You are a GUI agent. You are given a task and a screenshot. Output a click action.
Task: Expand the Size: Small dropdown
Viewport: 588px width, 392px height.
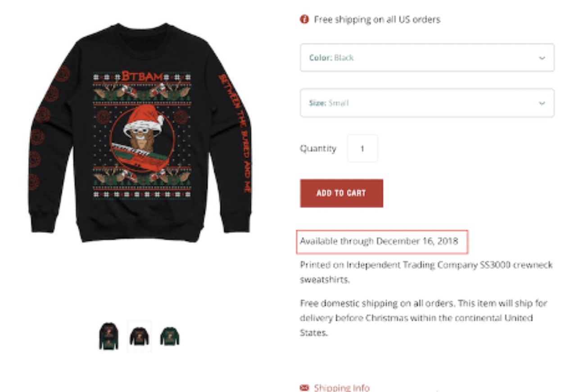point(427,103)
